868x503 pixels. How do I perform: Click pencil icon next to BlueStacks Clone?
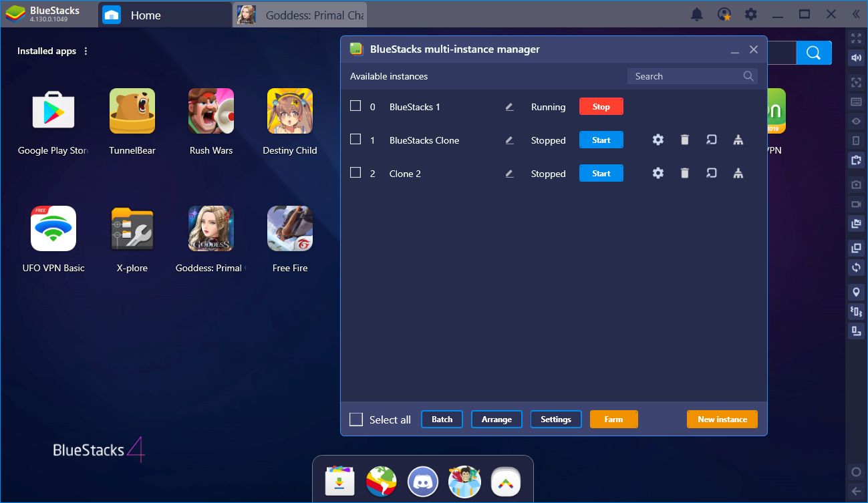click(510, 140)
